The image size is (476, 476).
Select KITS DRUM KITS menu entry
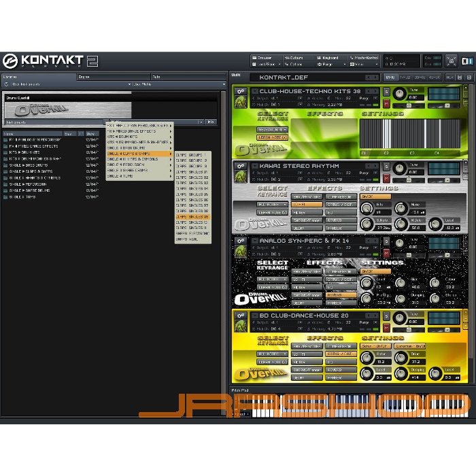[139, 137]
